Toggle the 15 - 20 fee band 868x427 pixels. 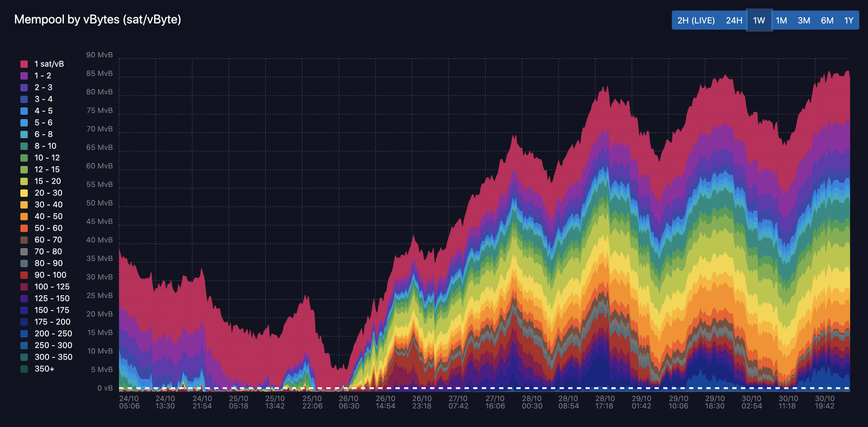[41, 181]
